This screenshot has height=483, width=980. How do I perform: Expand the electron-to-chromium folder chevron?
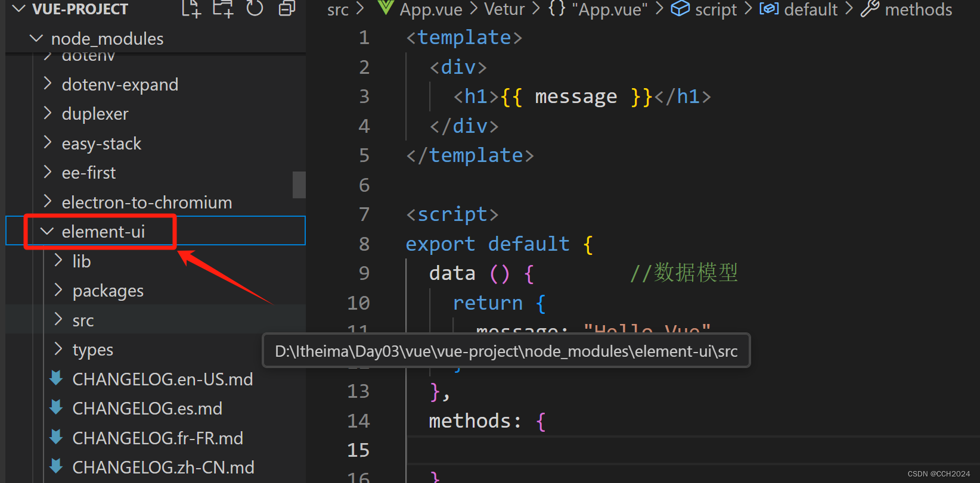48,202
